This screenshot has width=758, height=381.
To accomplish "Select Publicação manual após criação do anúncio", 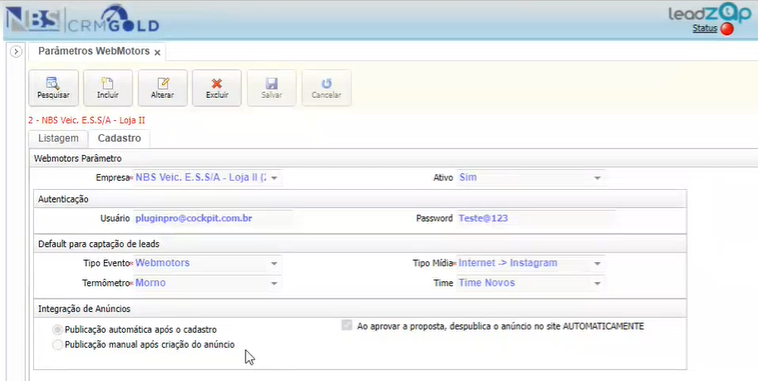I will [58, 345].
